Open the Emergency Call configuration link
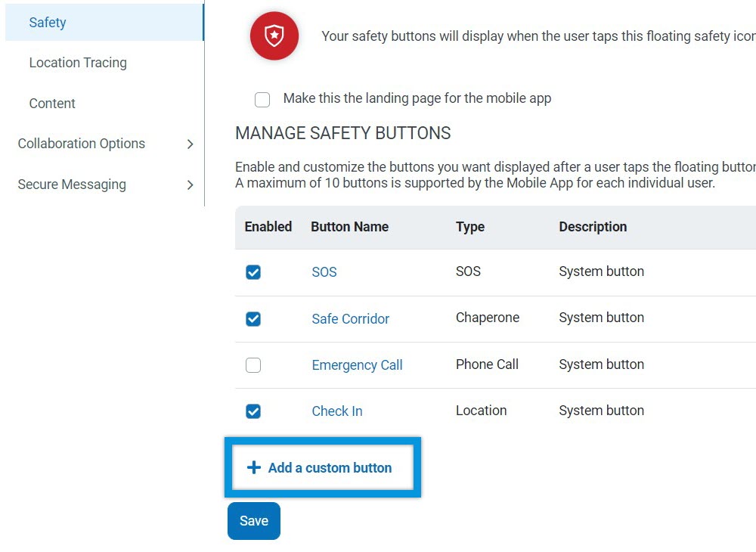 tap(357, 365)
